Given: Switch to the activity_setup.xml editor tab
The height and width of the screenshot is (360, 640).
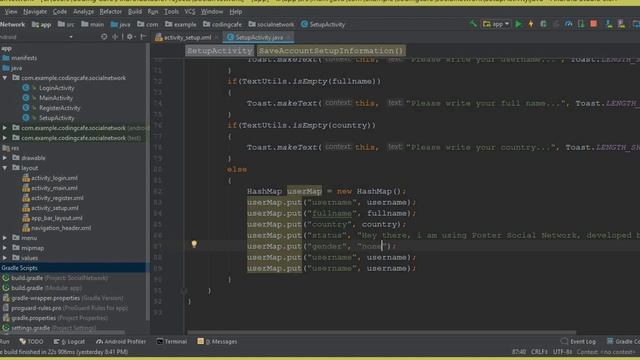Looking at the screenshot, I should (187, 37).
